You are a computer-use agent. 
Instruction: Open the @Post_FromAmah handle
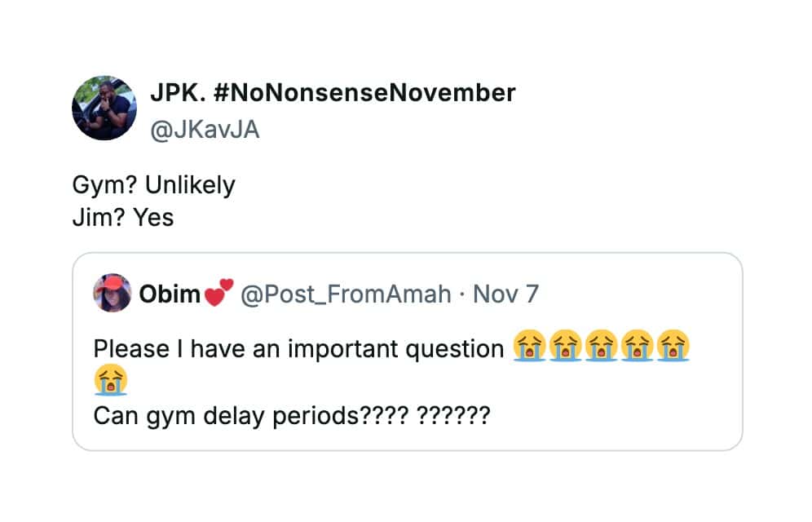coord(345,294)
